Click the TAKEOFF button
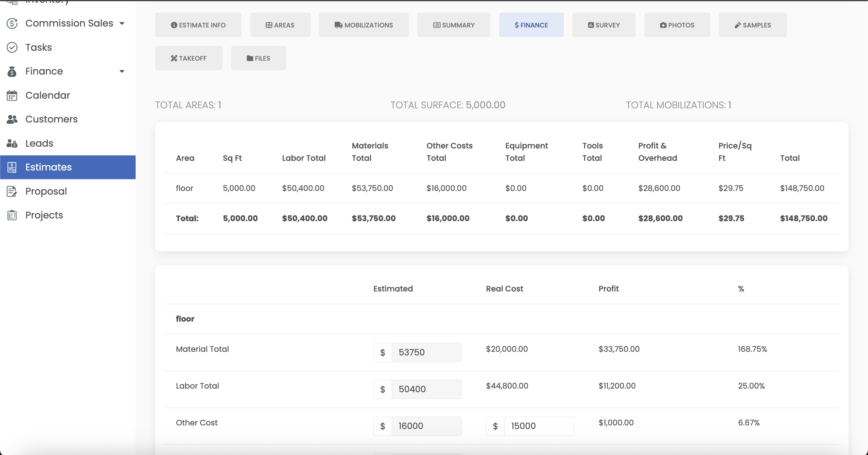This screenshot has width=868, height=455. [x=189, y=58]
